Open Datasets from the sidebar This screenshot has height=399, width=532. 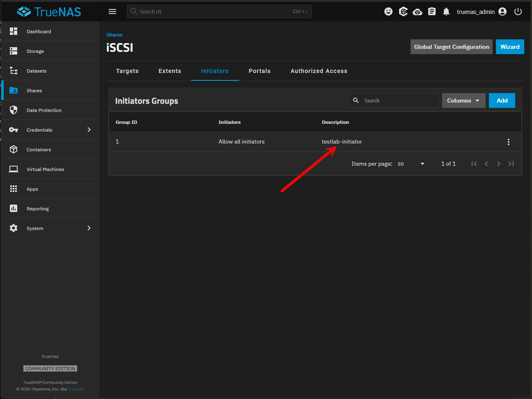[50, 71]
